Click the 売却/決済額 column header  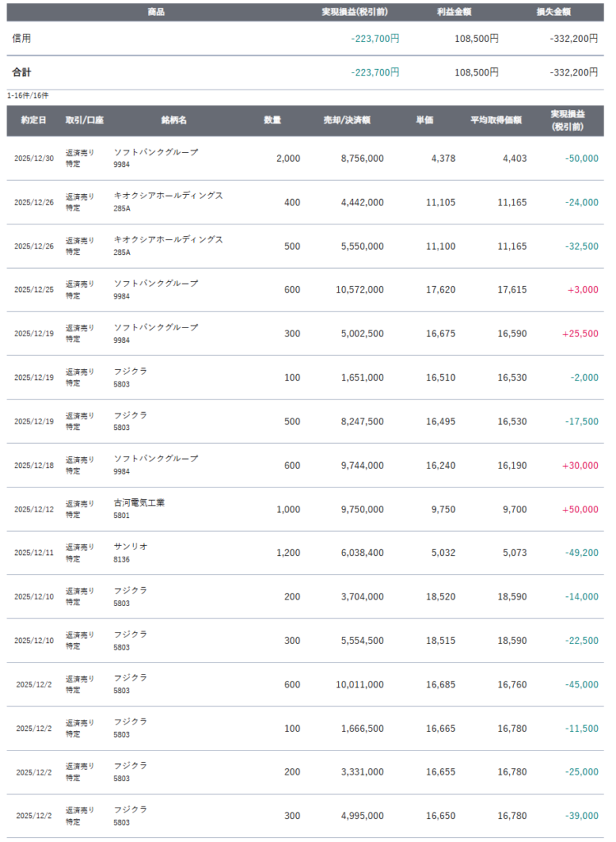click(347, 120)
